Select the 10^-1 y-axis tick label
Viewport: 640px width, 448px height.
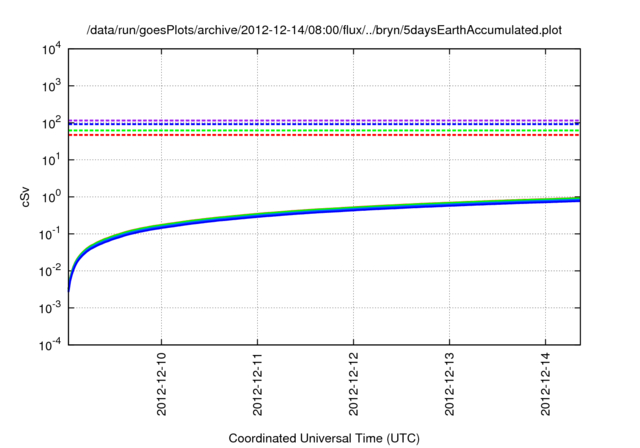[x=48, y=234]
